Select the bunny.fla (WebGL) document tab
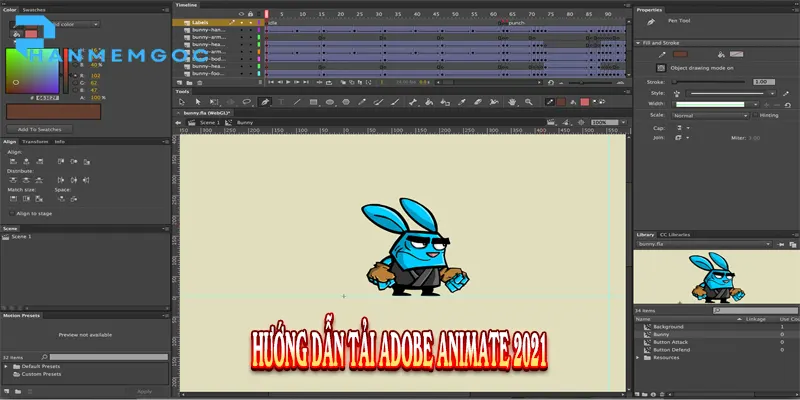Screen dimensions: 800x400 click(206, 113)
